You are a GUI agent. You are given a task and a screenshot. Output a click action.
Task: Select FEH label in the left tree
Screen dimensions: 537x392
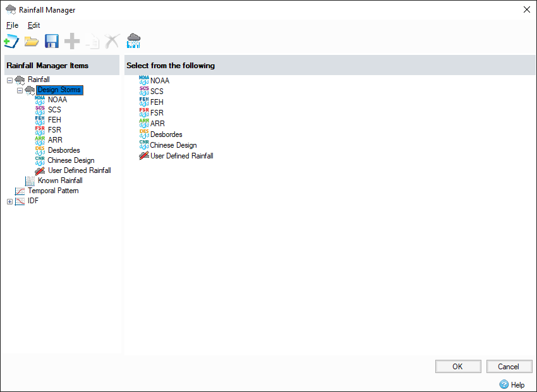click(54, 120)
